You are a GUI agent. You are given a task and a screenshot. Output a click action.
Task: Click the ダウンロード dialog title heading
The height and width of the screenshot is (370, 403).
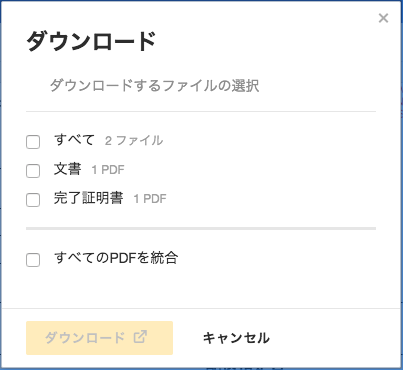(x=91, y=41)
